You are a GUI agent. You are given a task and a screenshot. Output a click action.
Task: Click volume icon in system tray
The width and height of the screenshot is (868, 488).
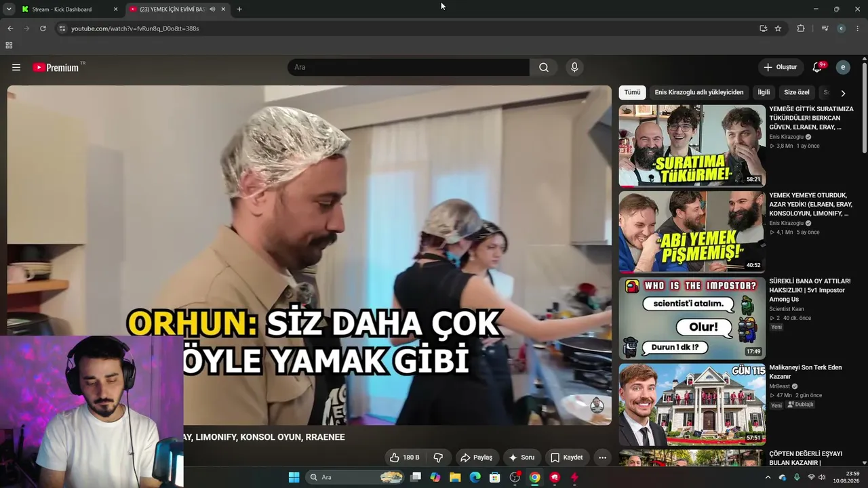tap(822, 477)
